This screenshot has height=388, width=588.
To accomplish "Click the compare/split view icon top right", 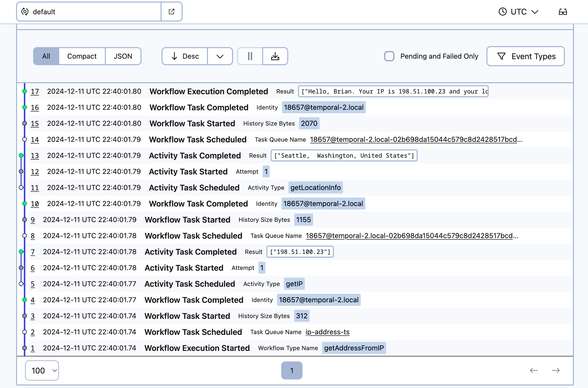I will tap(563, 12).
